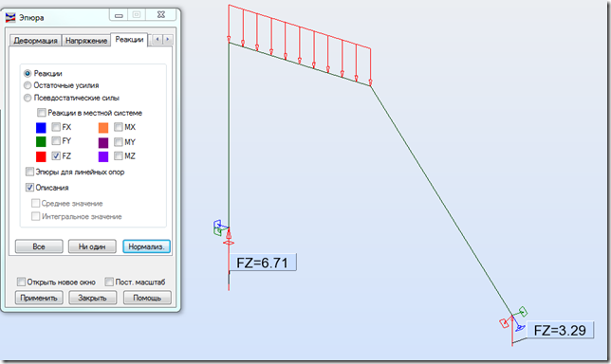Click the FZ=3.29 reaction label
The height and width of the screenshot is (364, 611).
click(560, 330)
